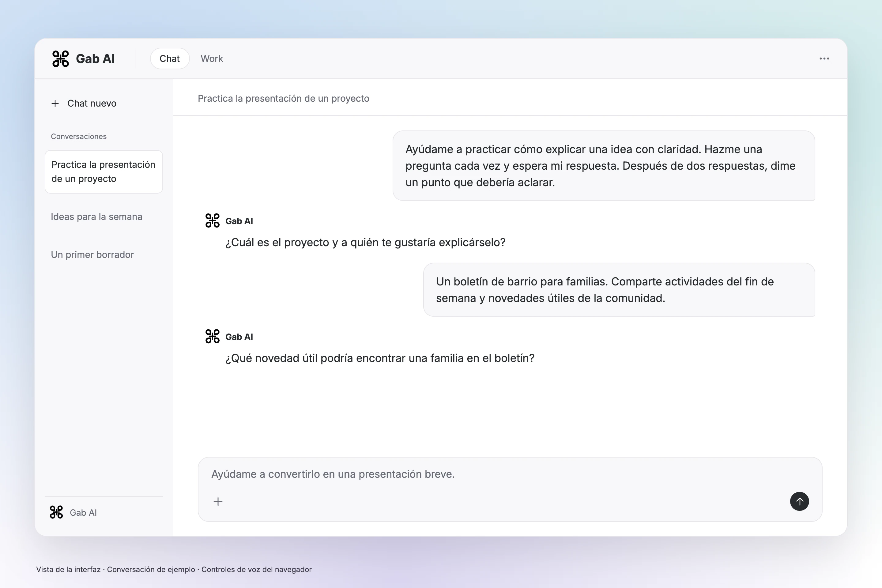The image size is (882, 588).
Task: Click the Gab AI icon at sidebar bottom
Action: (56, 512)
